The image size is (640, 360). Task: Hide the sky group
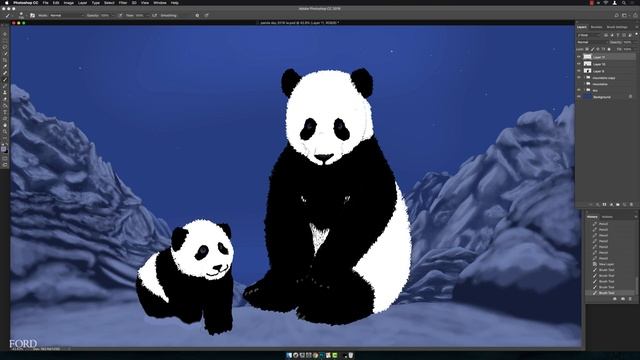pyautogui.click(x=579, y=90)
